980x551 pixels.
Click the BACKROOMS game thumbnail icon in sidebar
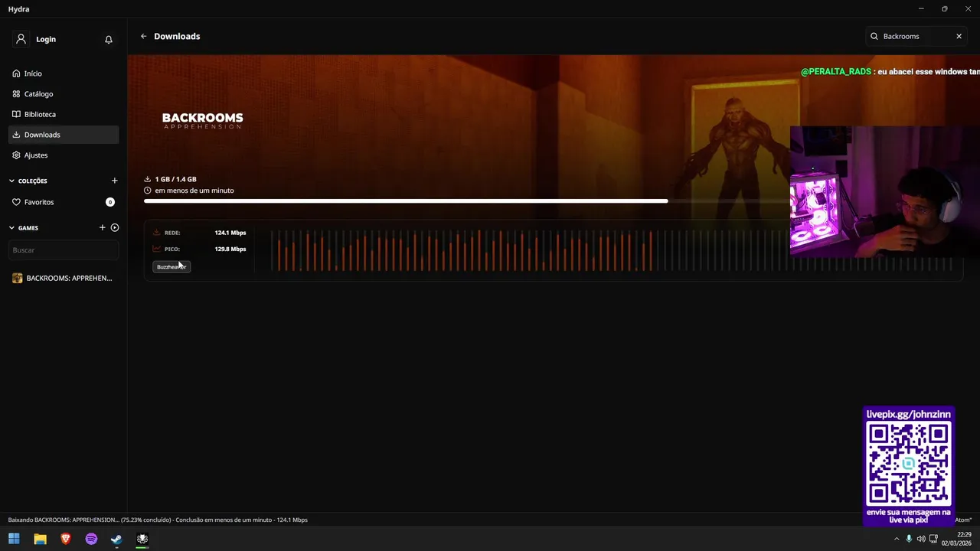point(18,278)
